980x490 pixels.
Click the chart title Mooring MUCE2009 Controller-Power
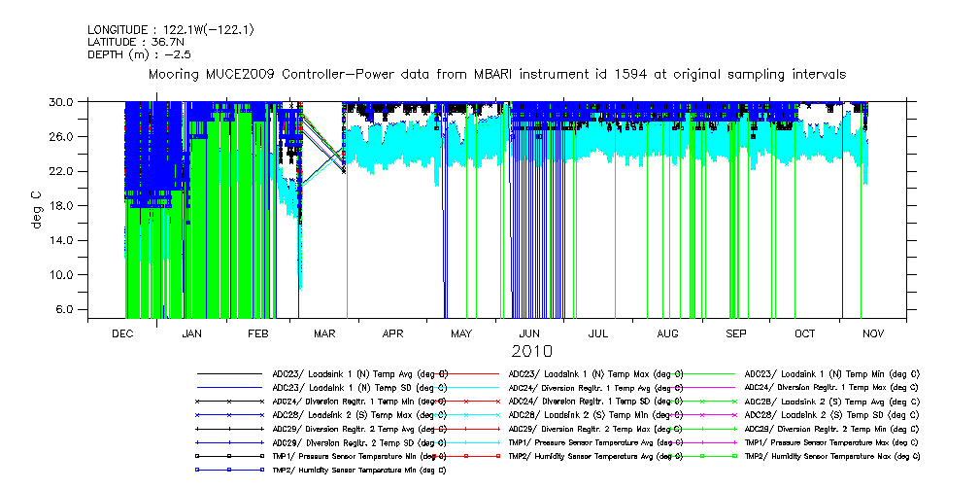[x=496, y=74]
